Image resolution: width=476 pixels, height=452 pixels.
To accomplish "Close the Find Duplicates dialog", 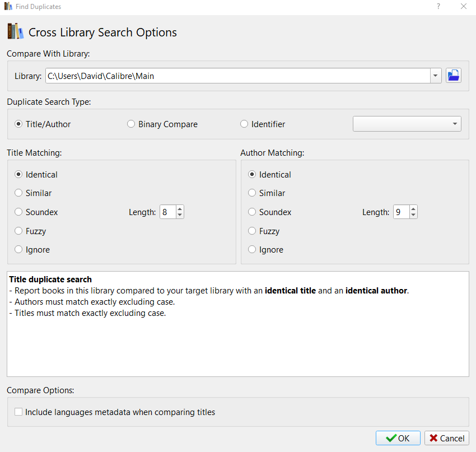I will 463,6.
